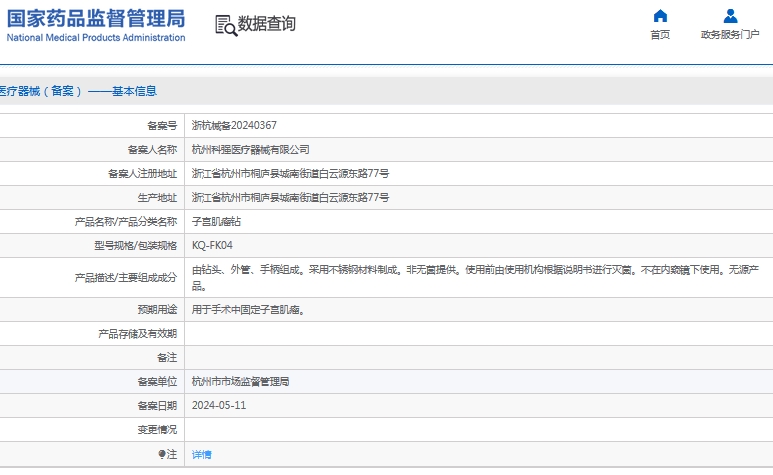Click the registered address value in 备案人注册地址 row
Image resolution: width=773 pixels, height=475 pixels.
(290, 173)
